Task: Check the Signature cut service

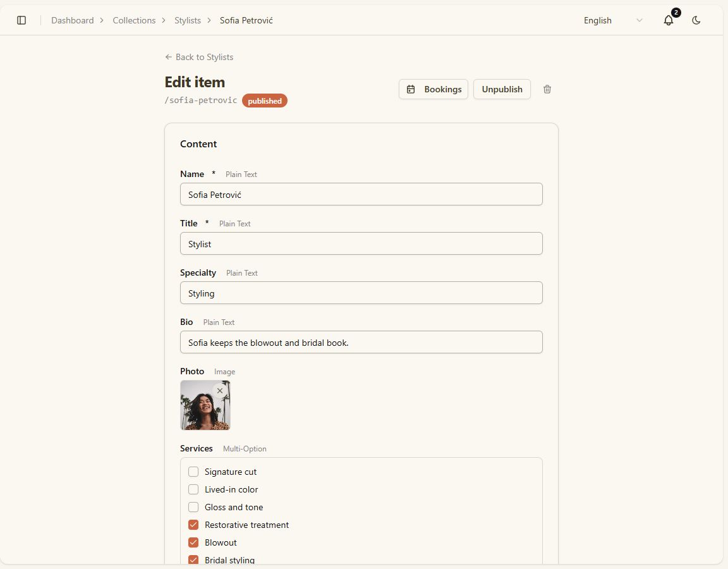Action: [x=193, y=472]
